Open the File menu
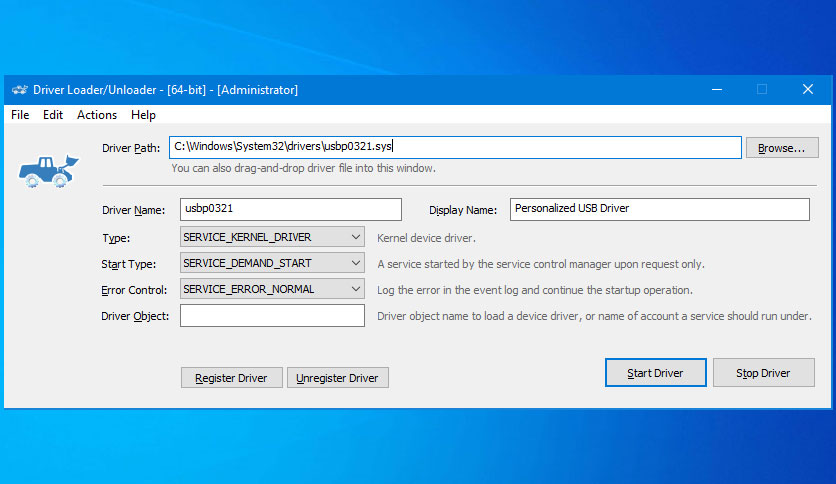This screenshot has height=484, width=836. (x=20, y=115)
